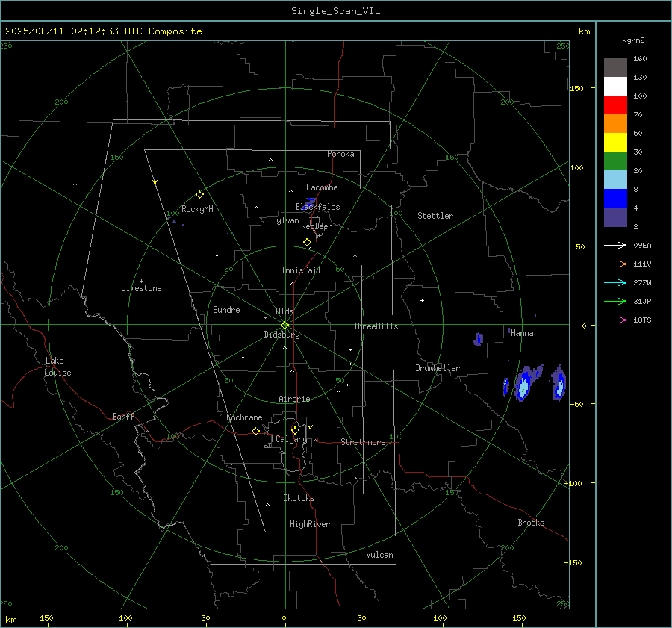Click the yellow V marker northwest of RockyMH
The height and width of the screenshot is (628, 672).
click(x=155, y=182)
